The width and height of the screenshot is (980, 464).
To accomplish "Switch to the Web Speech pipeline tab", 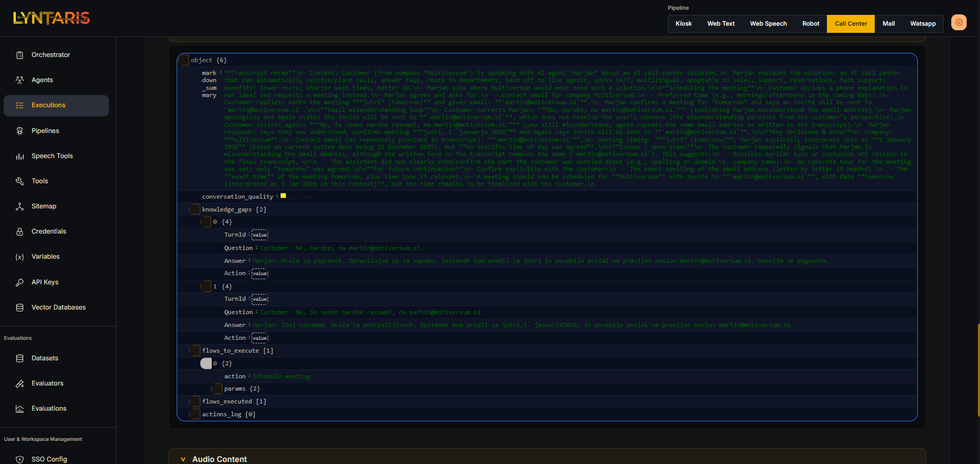I will [x=768, y=24].
